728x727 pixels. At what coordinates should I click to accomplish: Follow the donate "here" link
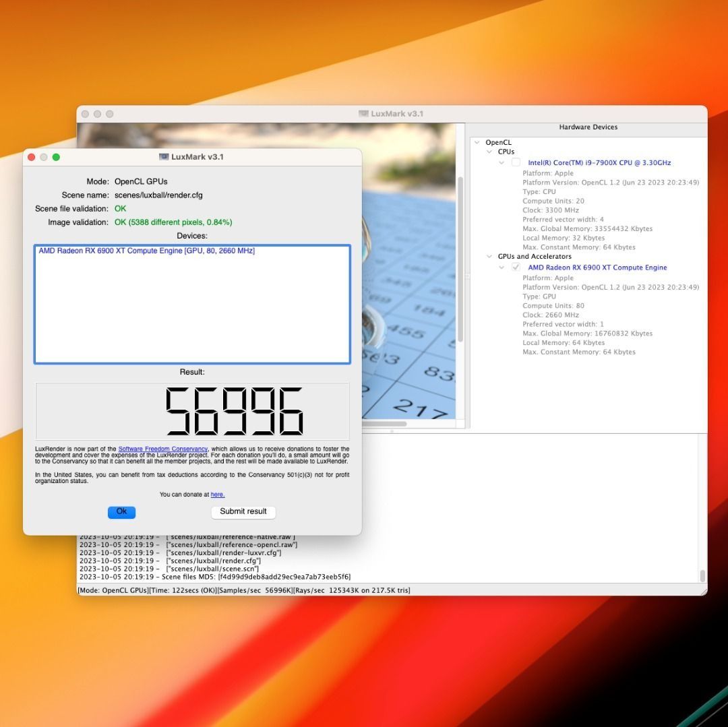coord(217,495)
